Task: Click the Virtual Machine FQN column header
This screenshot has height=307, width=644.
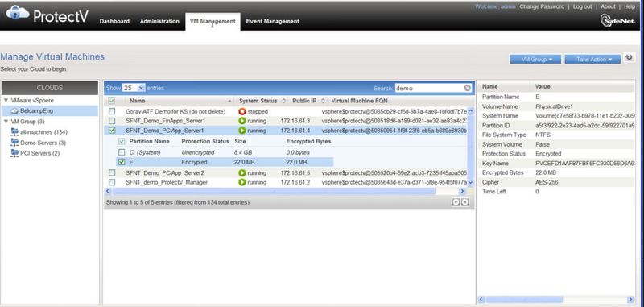Action: (x=359, y=101)
